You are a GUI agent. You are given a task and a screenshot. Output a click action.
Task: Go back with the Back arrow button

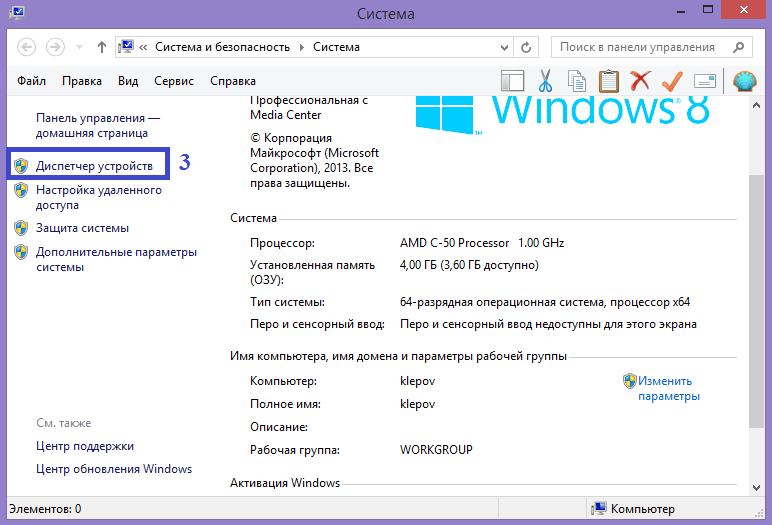click(x=27, y=47)
